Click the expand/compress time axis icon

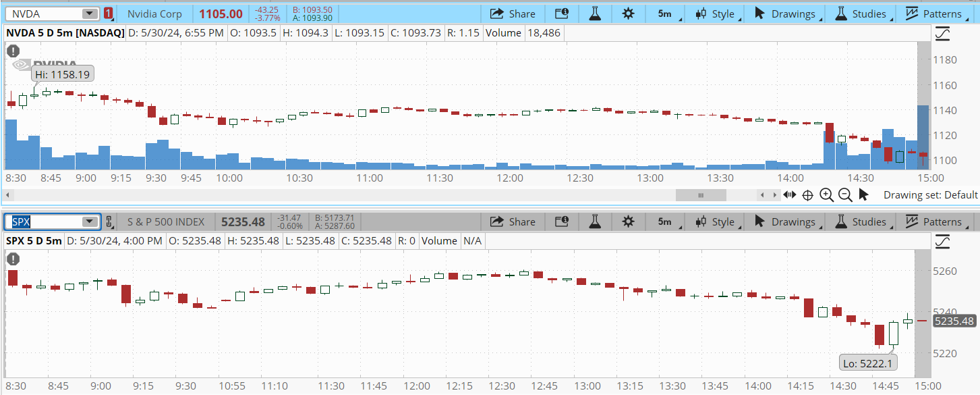pyautogui.click(x=789, y=195)
